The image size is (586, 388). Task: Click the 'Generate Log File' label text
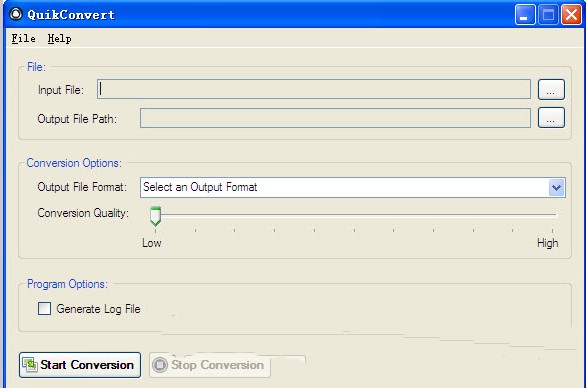[98, 309]
